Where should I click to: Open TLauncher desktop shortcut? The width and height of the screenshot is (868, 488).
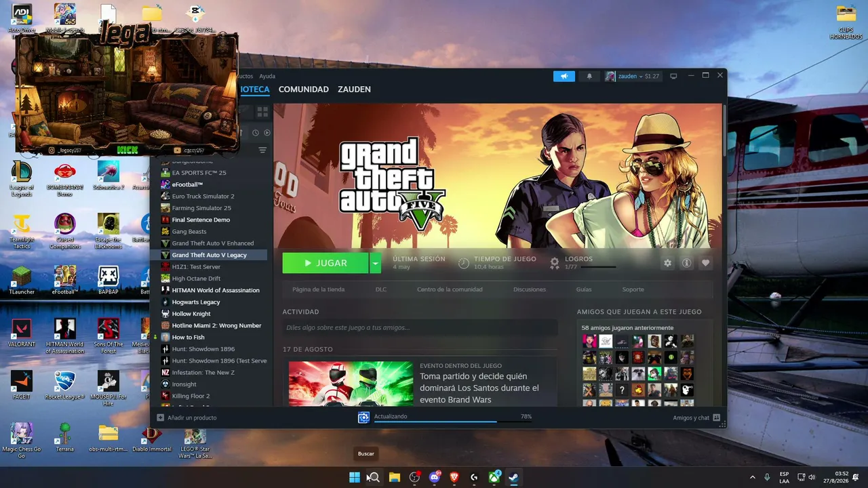[22, 280]
